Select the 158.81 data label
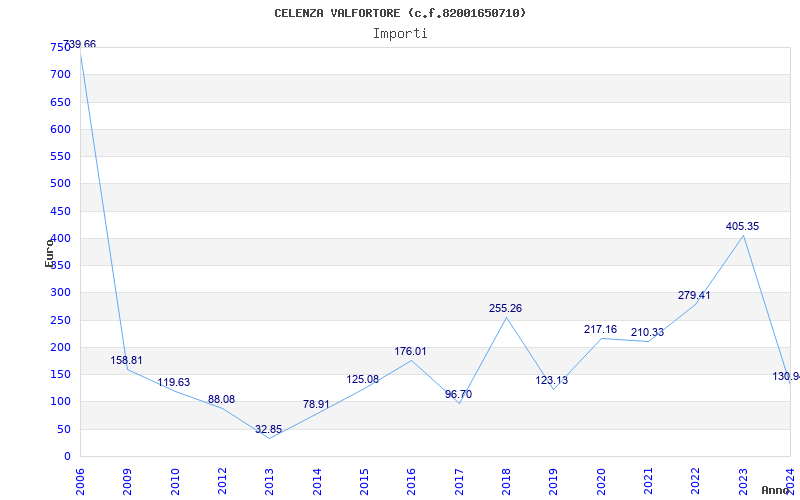 tap(127, 361)
